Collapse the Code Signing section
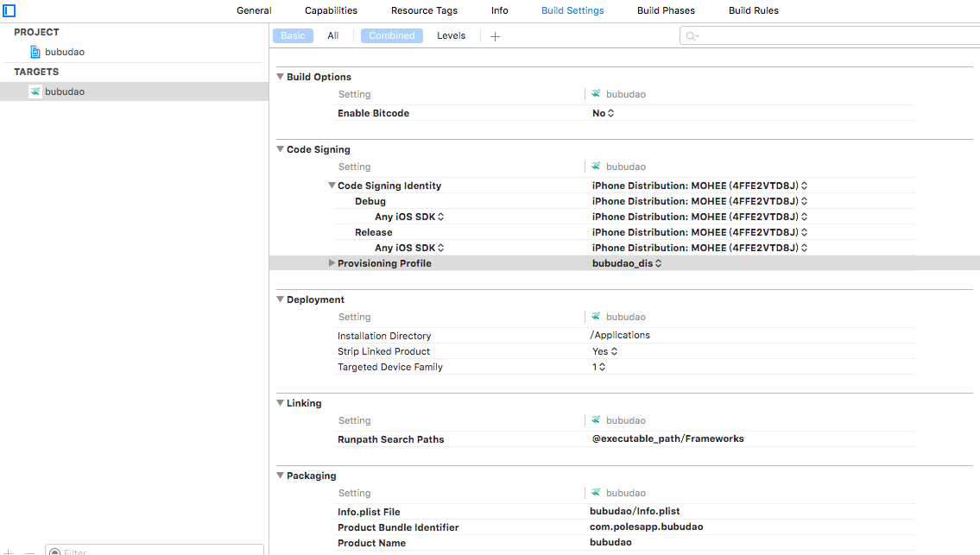Image resolution: width=980 pixels, height=555 pixels. (x=280, y=148)
